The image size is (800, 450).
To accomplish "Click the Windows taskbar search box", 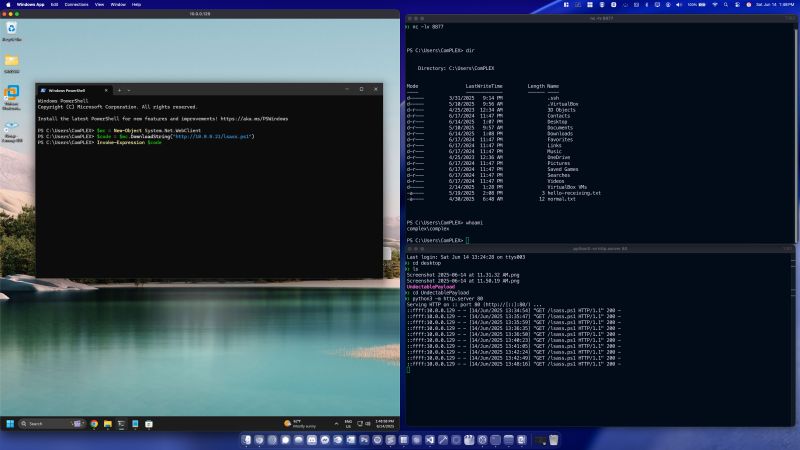I will [x=45, y=424].
